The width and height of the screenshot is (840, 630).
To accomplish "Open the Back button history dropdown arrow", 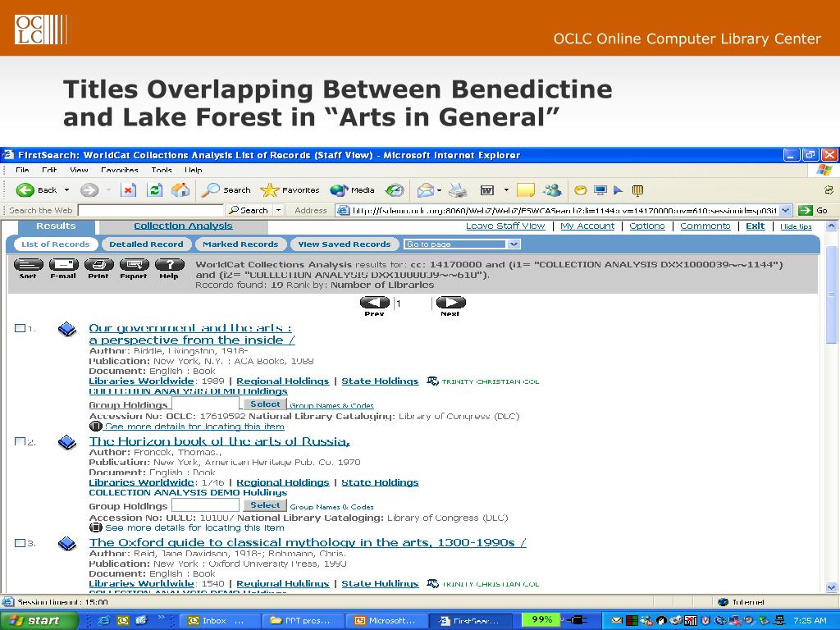I will [x=66, y=189].
